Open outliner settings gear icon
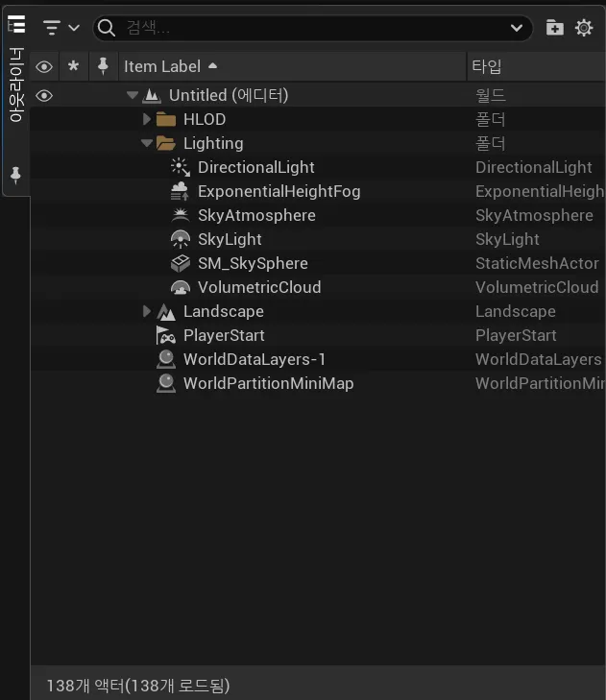The image size is (606, 700). [584, 28]
